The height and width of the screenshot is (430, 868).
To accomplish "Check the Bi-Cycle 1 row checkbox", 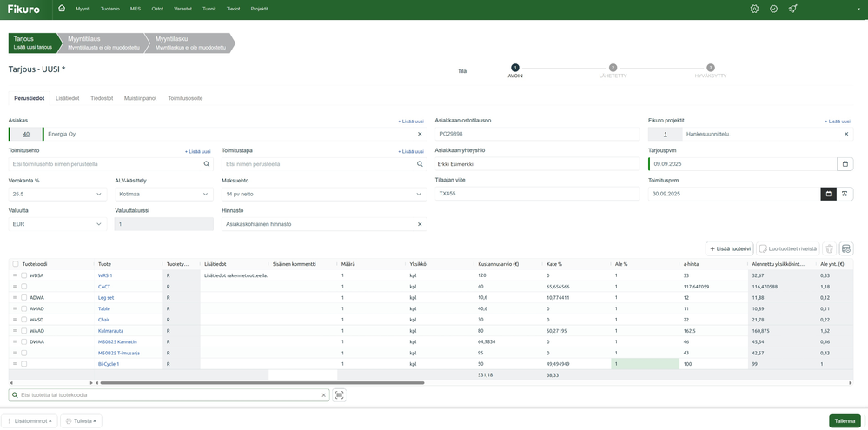I will [x=23, y=364].
